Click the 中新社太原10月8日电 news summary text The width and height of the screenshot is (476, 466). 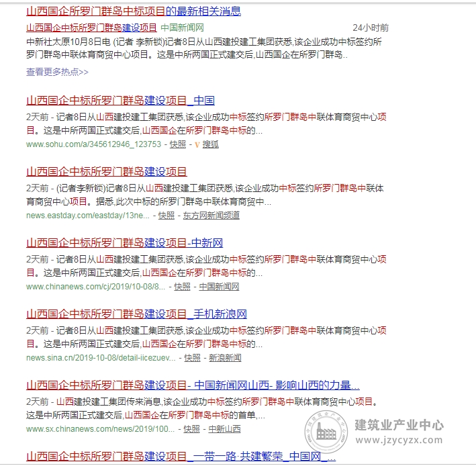pyautogui.click(x=204, y=48)
